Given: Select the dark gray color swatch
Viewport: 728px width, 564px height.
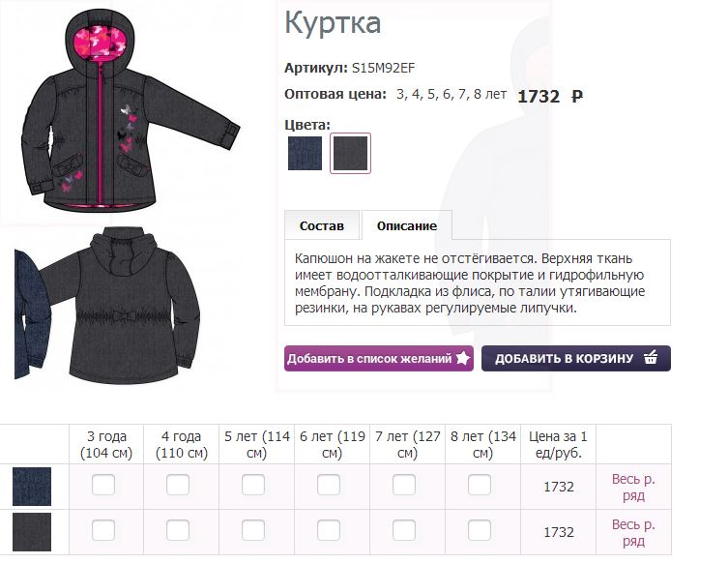Looking at the screenshot, I should coord(351,153).
